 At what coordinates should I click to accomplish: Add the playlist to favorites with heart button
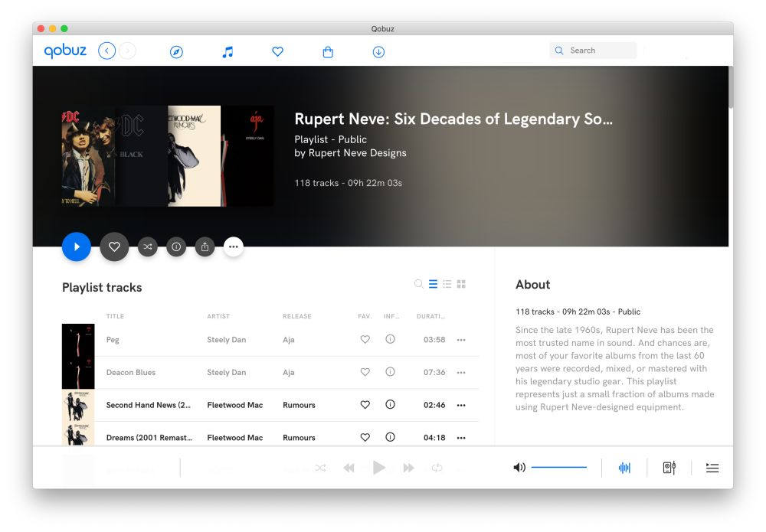point(114,246)
